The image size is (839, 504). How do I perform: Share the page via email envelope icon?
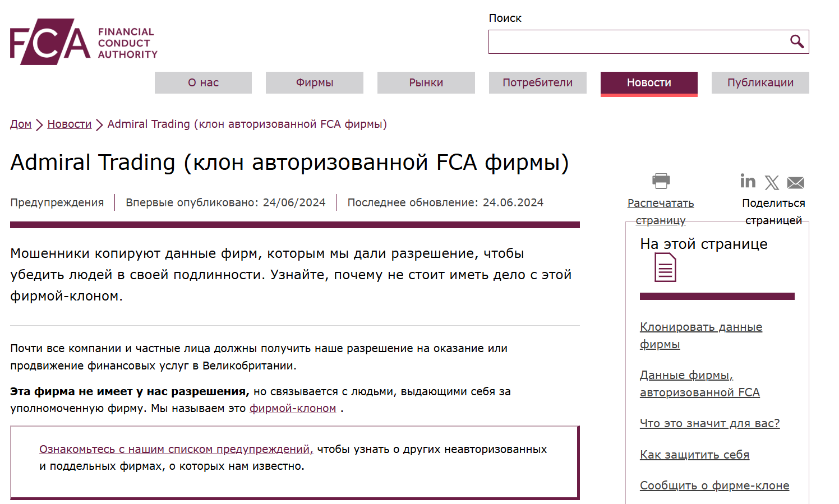796,183
